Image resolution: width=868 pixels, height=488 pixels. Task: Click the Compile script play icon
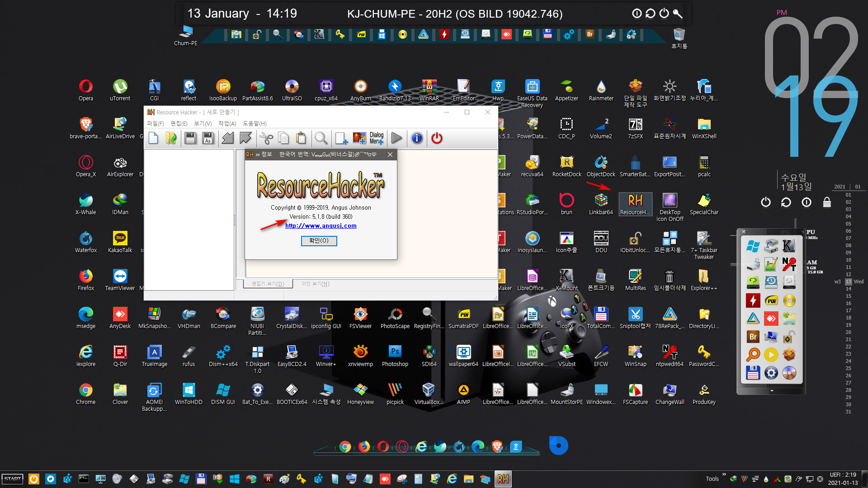coord(396,138)
